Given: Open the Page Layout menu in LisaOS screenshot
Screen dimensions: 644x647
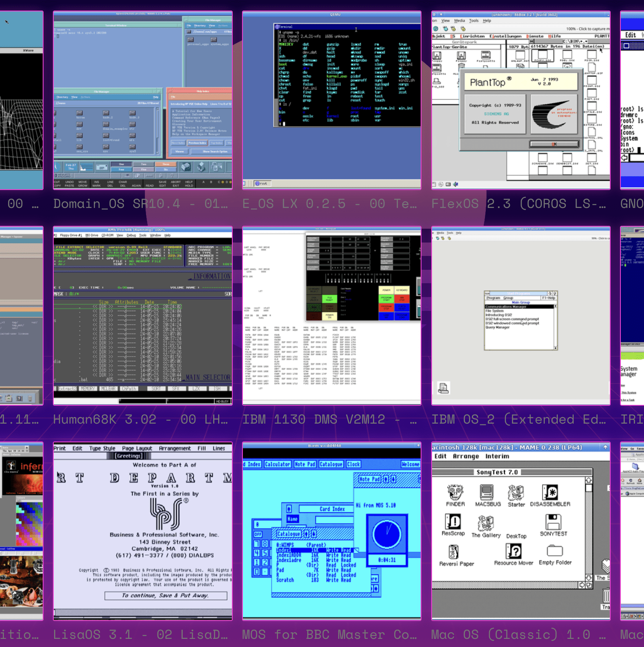Looking at the screenshot, I should pos(137,448).
